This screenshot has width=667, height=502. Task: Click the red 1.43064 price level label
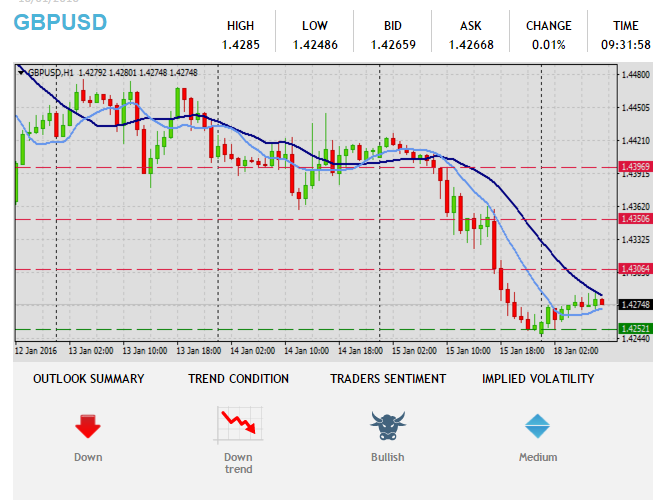pos(635,268)
